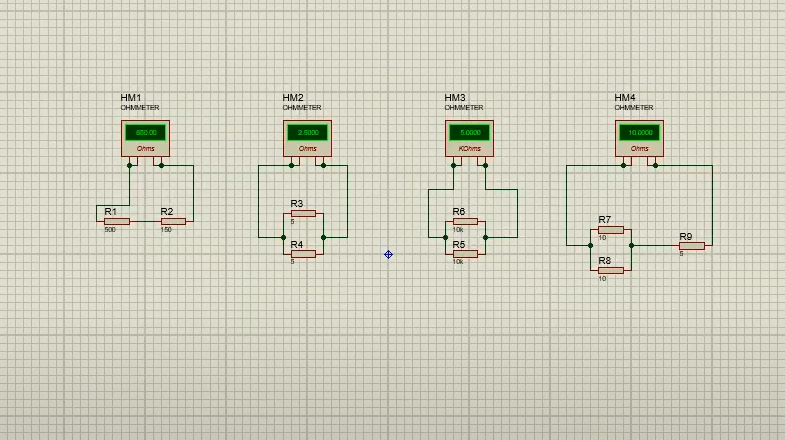Click the HM1 reference label text
Image resolution: width=785 pixels, height=440 pixels.
click(131, 98)
